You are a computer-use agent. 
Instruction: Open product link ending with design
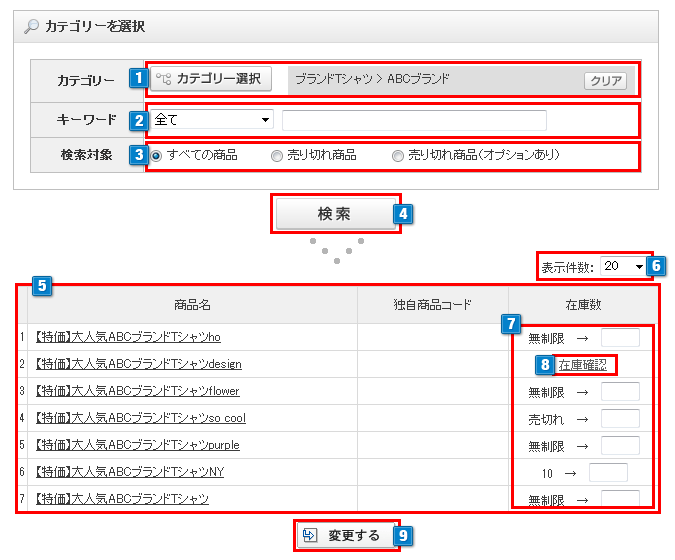point(138,364)
